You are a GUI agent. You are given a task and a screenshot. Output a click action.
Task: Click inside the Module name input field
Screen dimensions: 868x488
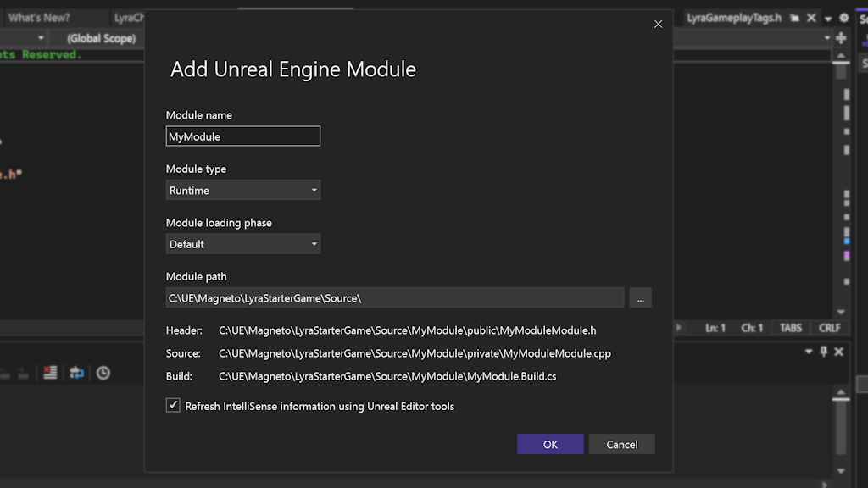(243, 136)
